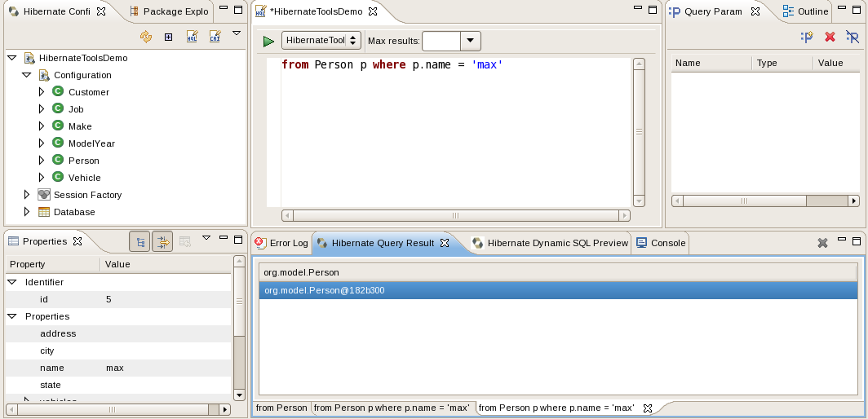868x419 pixels.
Task: Click the add new query parameter icon
Action: pos(807,37)
